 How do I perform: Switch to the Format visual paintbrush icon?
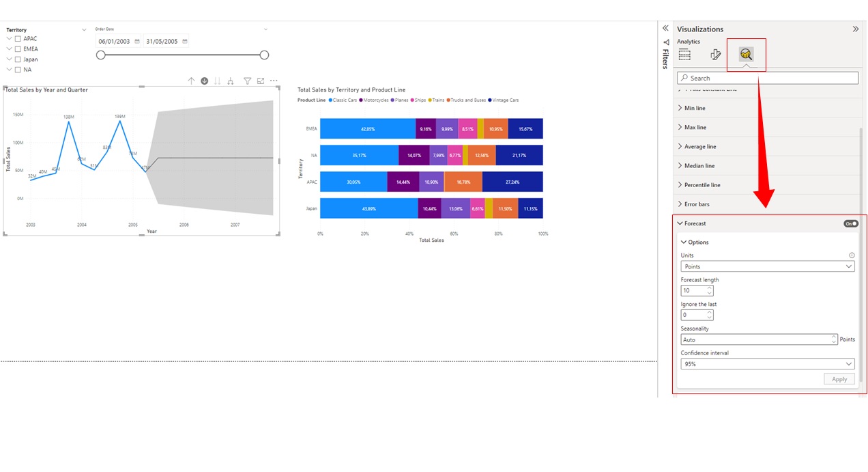(x=715, y=55)
